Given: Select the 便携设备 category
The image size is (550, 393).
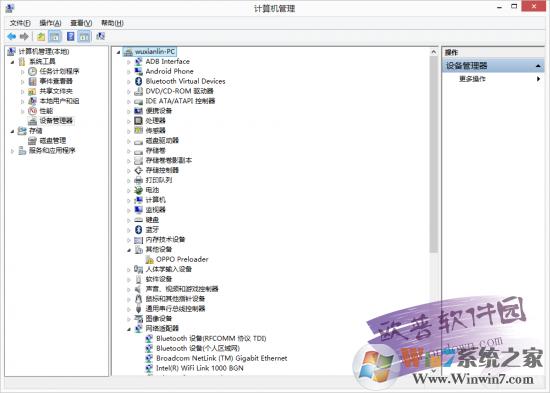Looking at the screenshot, I should point(159,111).
